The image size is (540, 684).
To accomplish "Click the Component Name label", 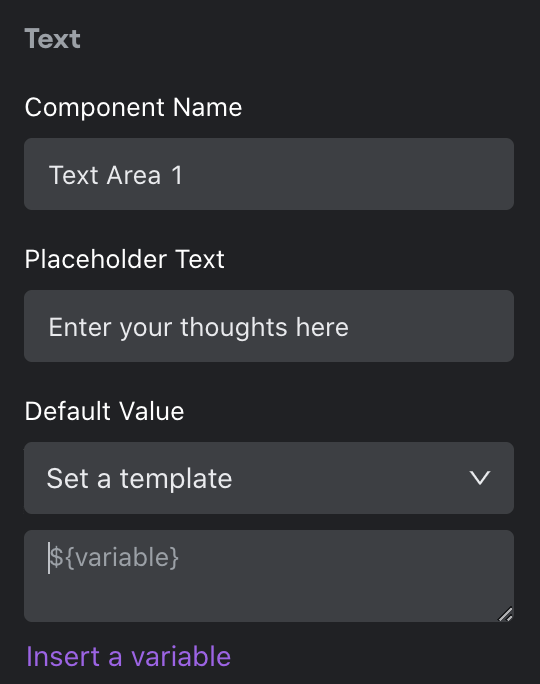I will (x=133, y=107).
